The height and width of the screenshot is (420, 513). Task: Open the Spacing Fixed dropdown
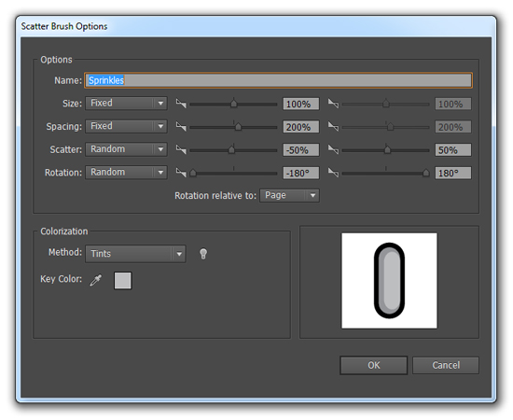coord(126,126)
